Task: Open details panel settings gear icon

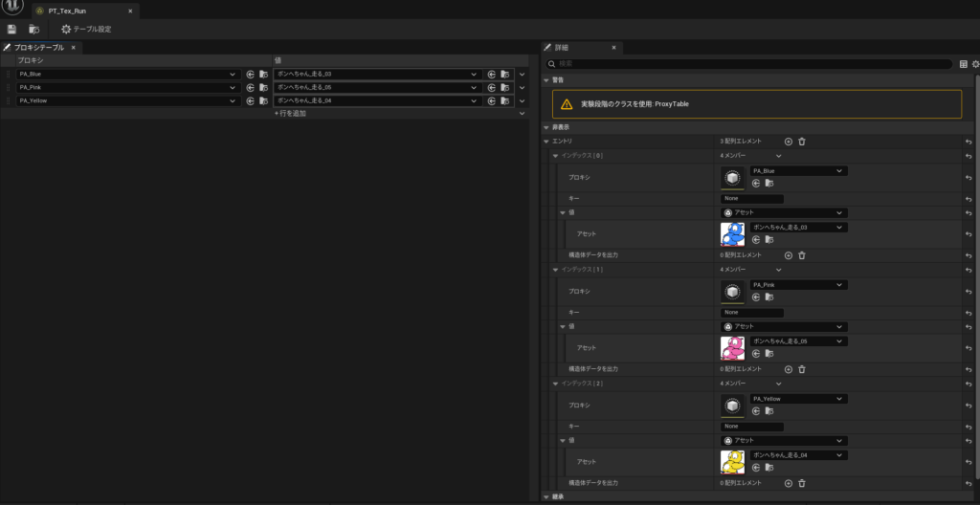Action: pos(975,64)
